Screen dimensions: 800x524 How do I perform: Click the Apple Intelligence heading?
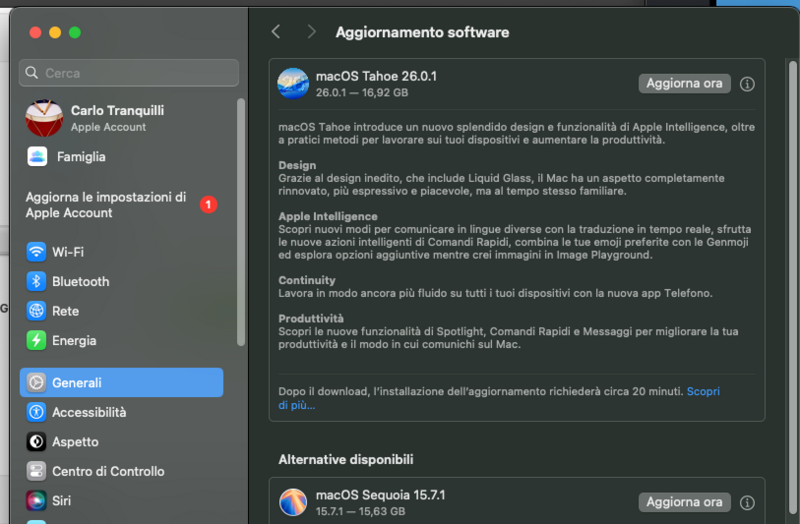[x=328, y=216]
